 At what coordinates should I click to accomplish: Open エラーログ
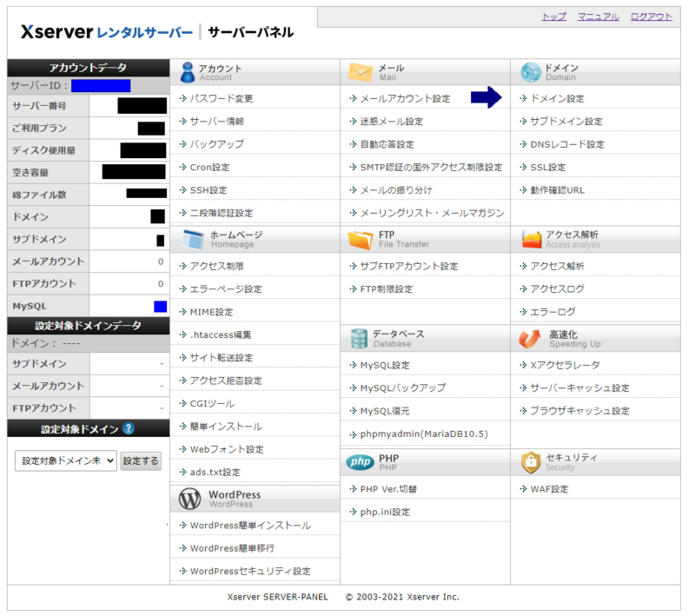pyautogui.click(x=553, y=312)
